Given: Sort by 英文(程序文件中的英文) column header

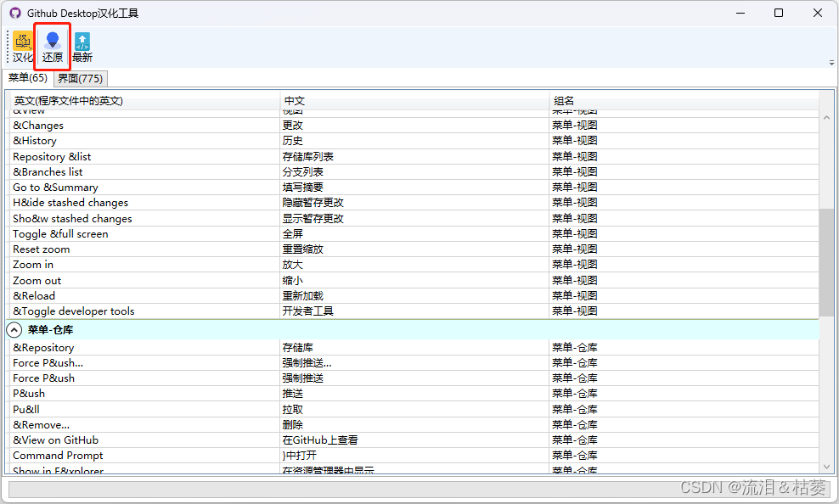Looking at the screenshot, I should [x=145, y=100].
